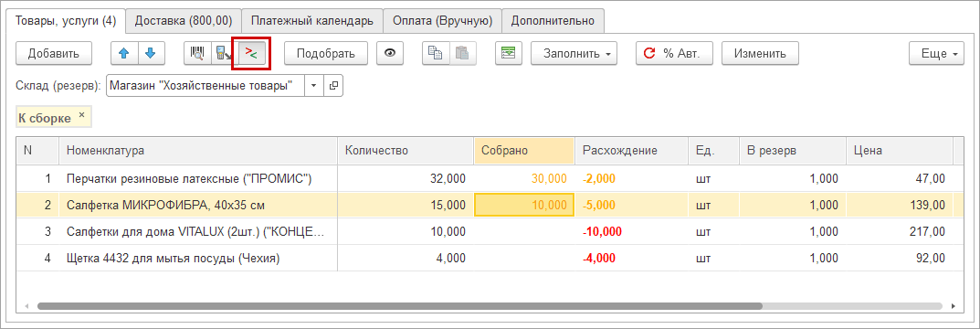Open barcode search icon
Image resolution: width=980 pixels, height=329 pixels.
pos(197,53)
